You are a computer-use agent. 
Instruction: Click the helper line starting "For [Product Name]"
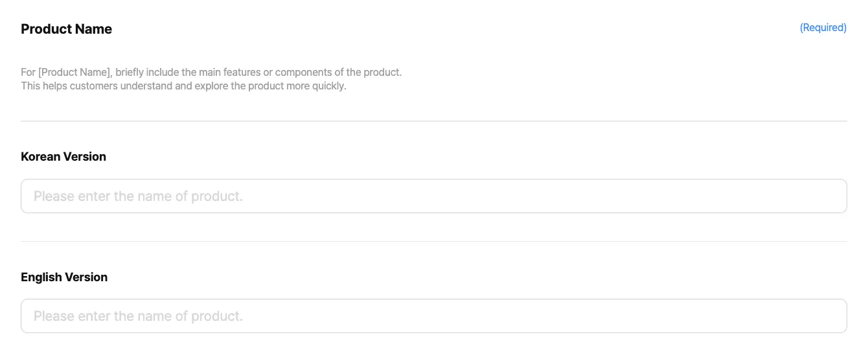(x=211, y=72)
